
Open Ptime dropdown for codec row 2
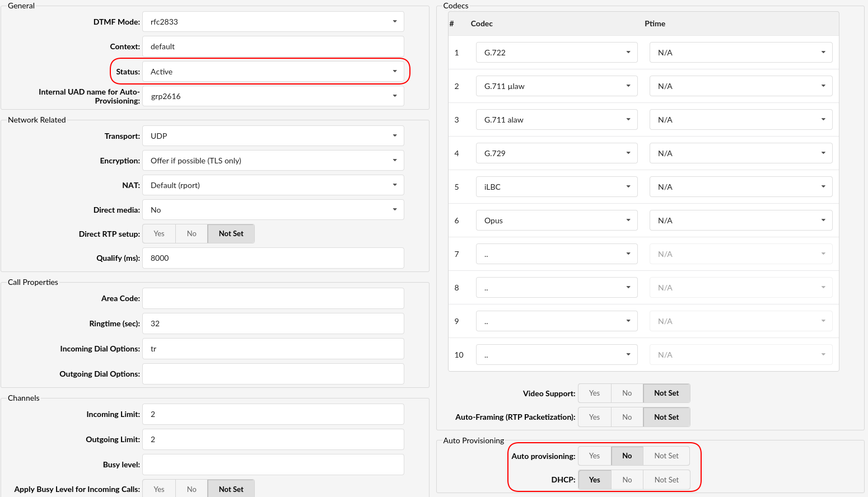point(740,86)
